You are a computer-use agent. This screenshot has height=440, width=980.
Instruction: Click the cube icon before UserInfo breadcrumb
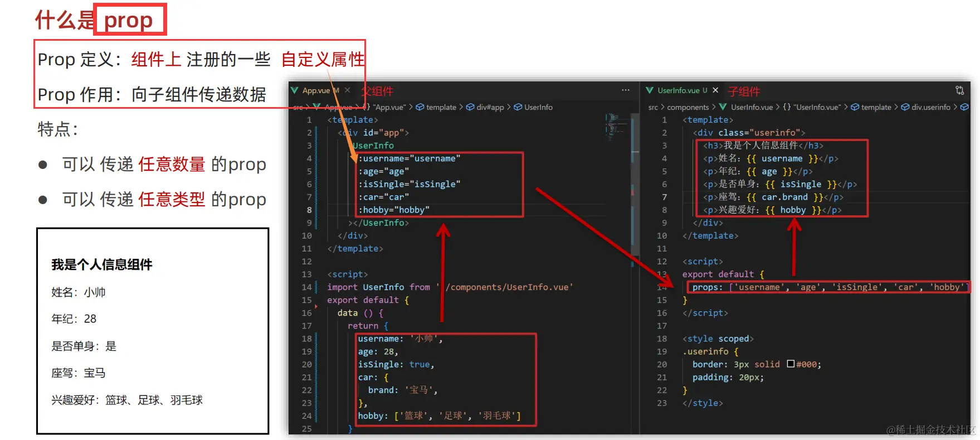(x=518, y=107)
